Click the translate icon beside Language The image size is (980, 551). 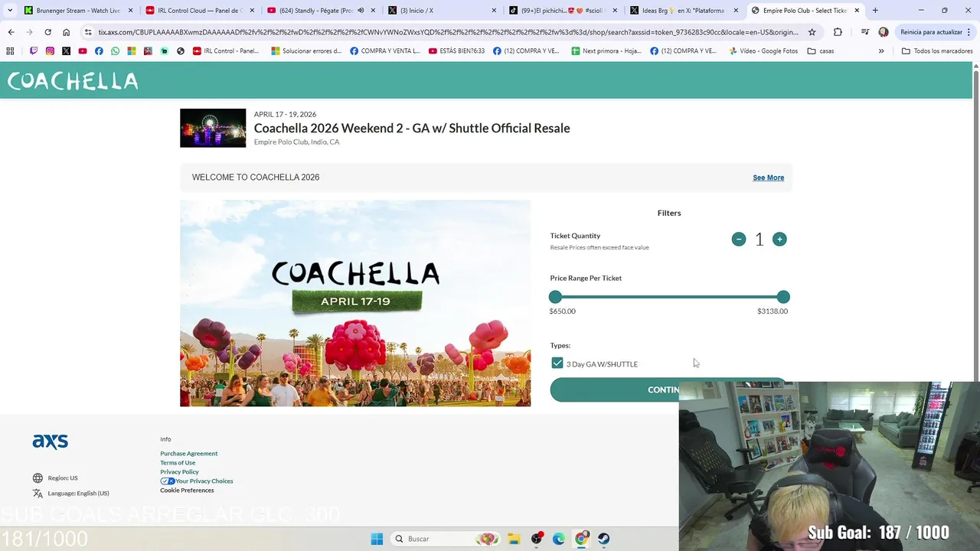[38, 494]
